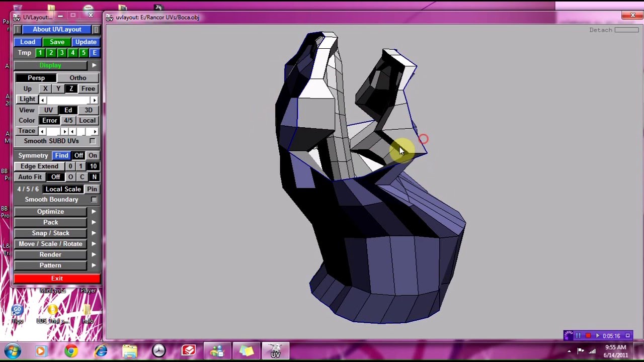Turn Symmetry Off

(x=78, y=156)
